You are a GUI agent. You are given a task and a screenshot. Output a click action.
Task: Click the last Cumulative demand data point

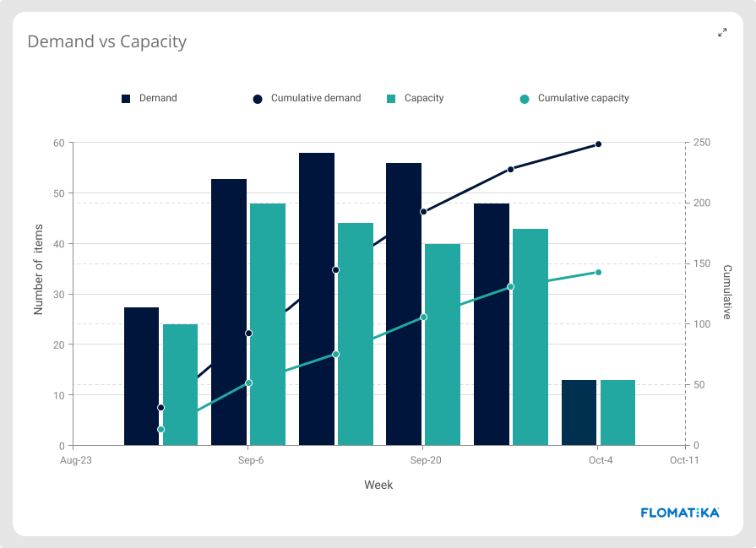[597, 144]
